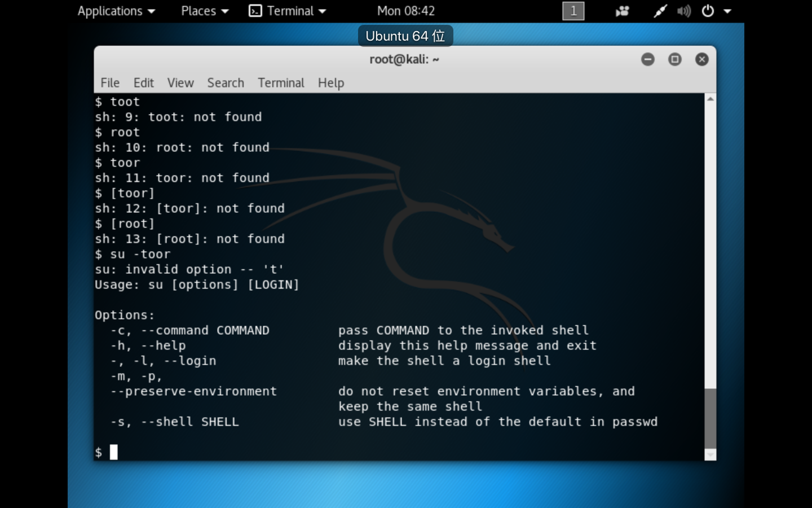
Task: Click the '-m, -p,' option text
Action: point(136,376)
